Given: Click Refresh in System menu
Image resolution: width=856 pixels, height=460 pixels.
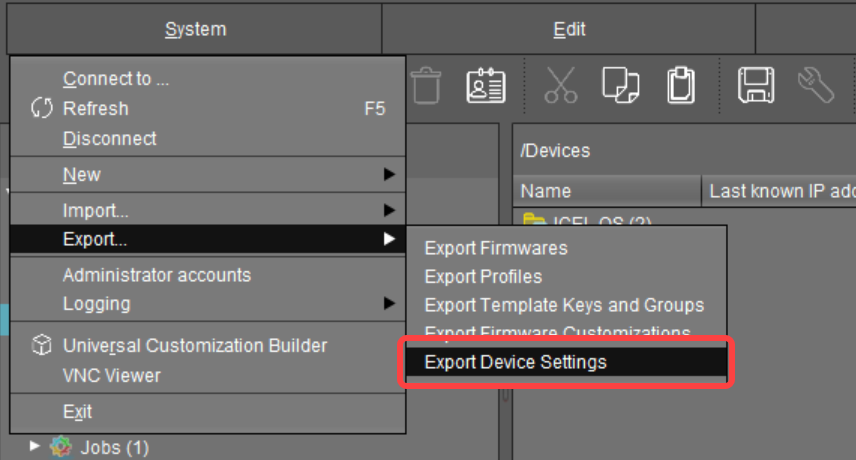Looking at the screenshot, I should (95, 108).
